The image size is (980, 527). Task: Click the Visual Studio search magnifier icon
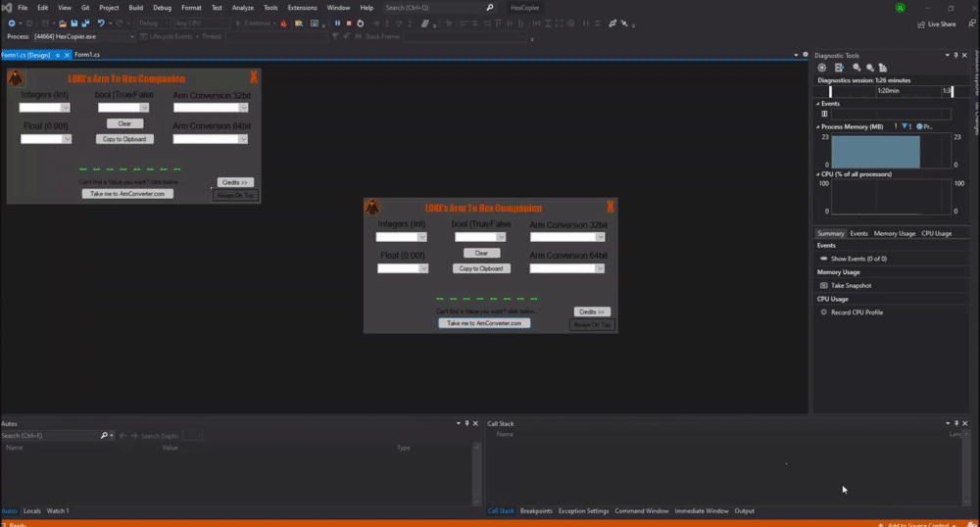[489, 8]
